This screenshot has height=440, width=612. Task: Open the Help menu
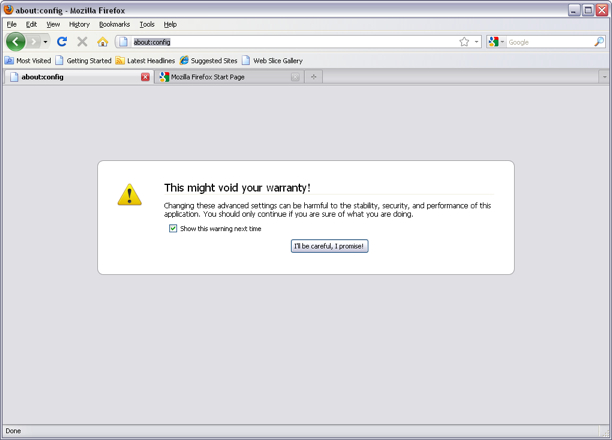[170, 24]
